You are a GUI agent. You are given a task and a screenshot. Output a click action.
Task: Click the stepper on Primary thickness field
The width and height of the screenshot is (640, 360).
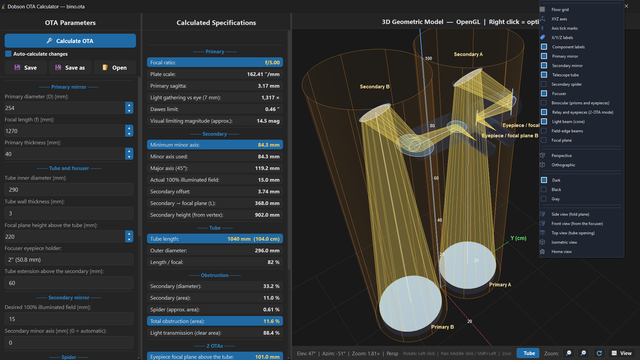[129, 154]
